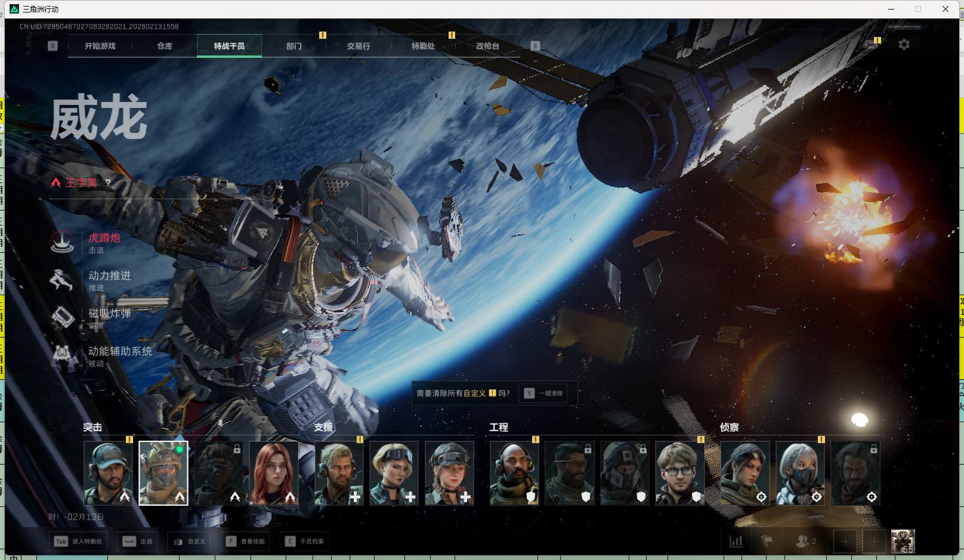Screen dimensions: 964x560
Task: Open the settings gear icon
Action: pyautogui.click(x=904, y=45)
